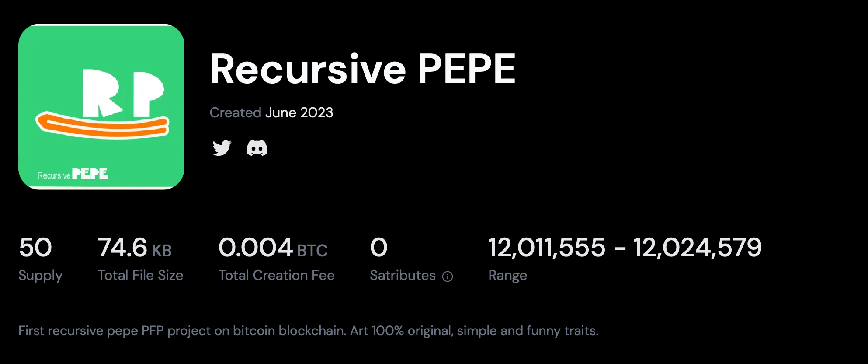Open the collection's Discord server
The image size is (868, 364).
257,148
